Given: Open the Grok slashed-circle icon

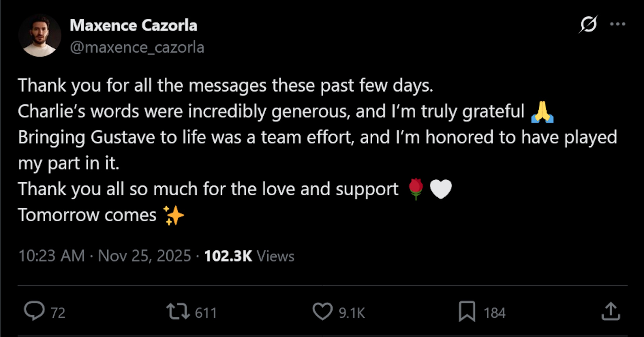Looking at the screenshot, I should tap(588, 24).
